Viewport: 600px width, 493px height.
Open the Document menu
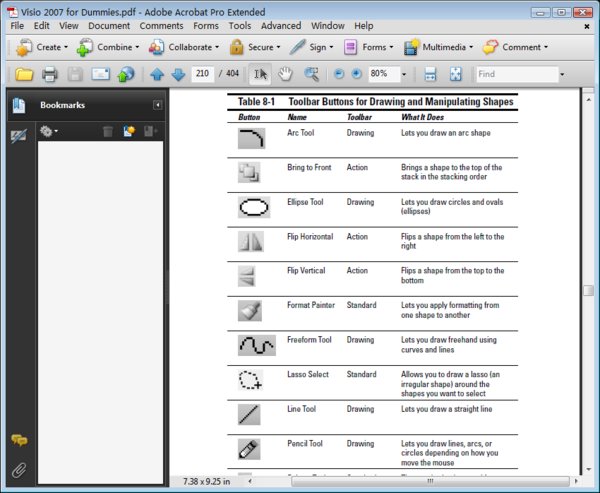click(109, 25)
